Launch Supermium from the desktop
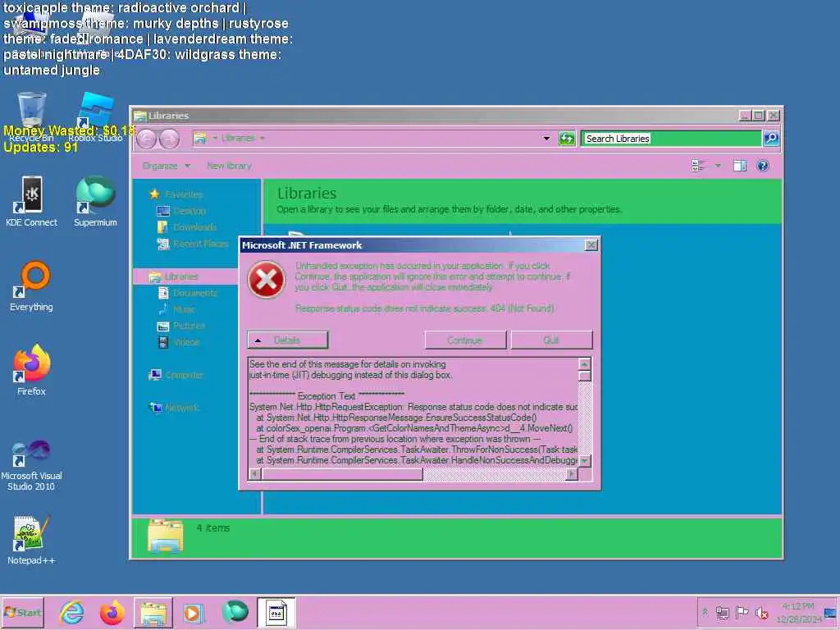 coord(95,201)
